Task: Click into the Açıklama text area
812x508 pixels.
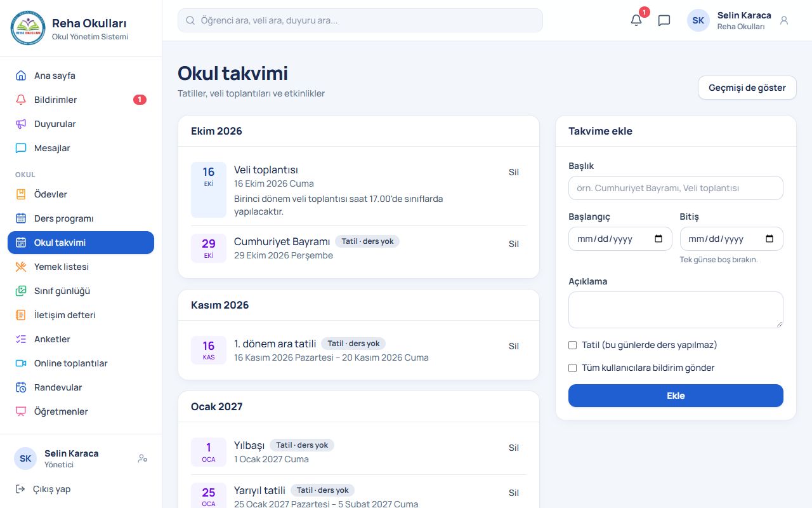Action: coord(676,310)
